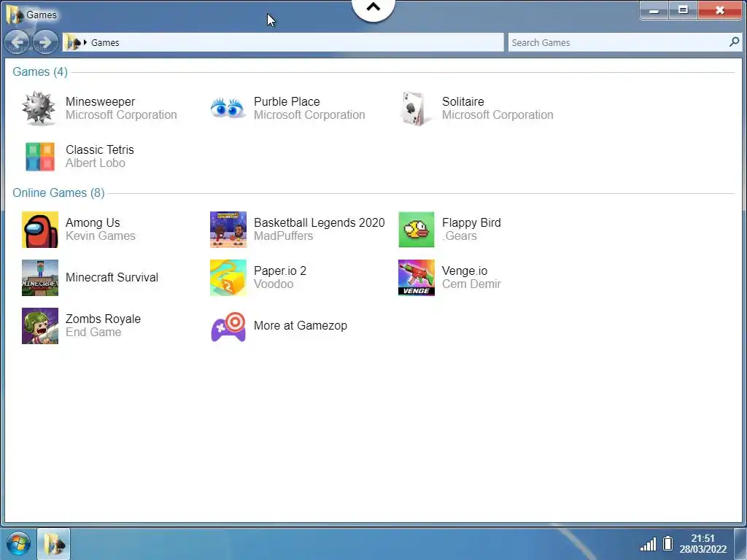Click the Forward navigation arrow
747x560 pixels.
pos(44,42)
